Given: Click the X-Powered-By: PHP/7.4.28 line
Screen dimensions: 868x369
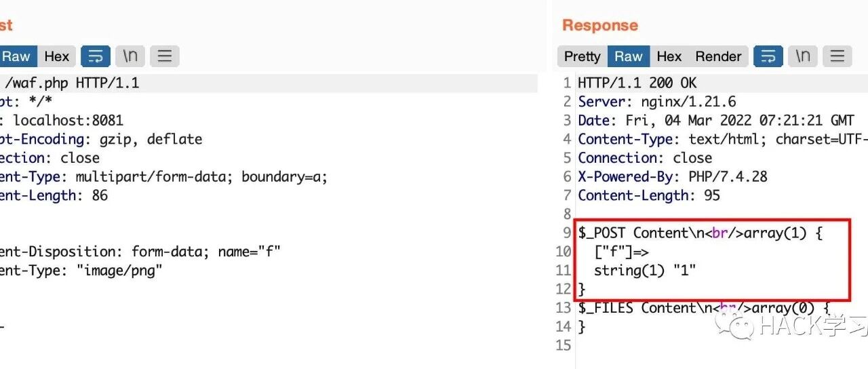Looking at the screenshot, I should click(x=673, y=177).
